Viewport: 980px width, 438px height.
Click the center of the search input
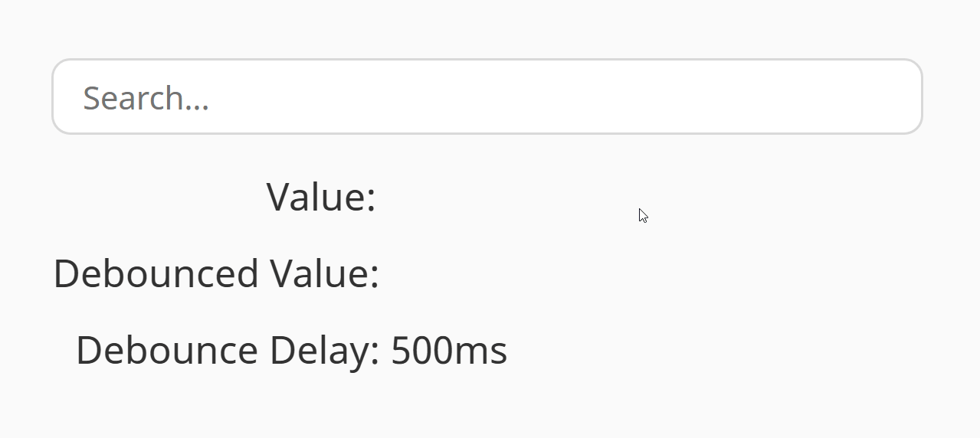pos(487,97)
